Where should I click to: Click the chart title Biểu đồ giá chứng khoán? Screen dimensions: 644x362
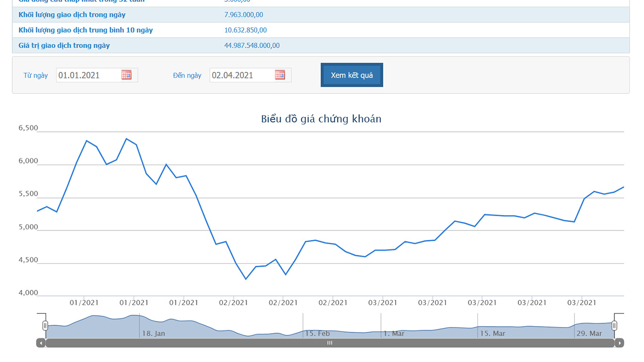point(321,119)
